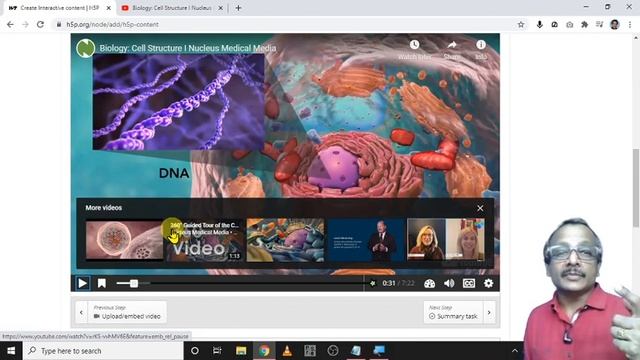640x360 pixels.
Task: Open the colorful cell organelles thumbnail
Action: 285,240
